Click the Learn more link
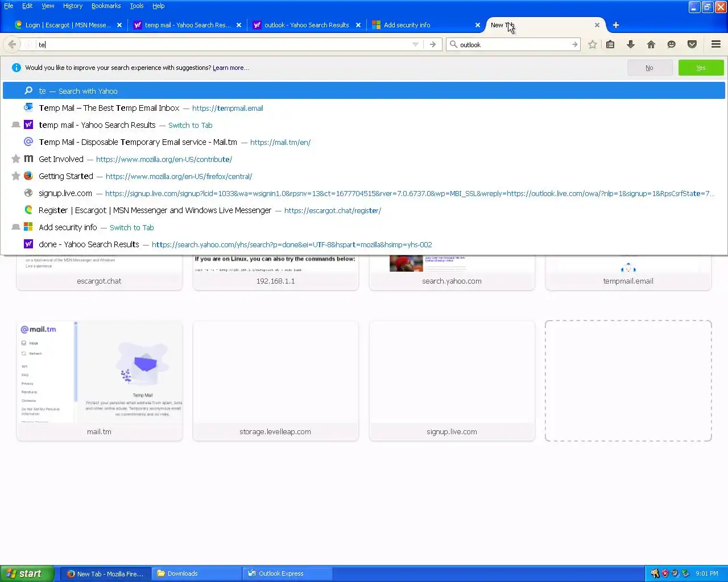 pyautogui.click(x=230, y=68)
